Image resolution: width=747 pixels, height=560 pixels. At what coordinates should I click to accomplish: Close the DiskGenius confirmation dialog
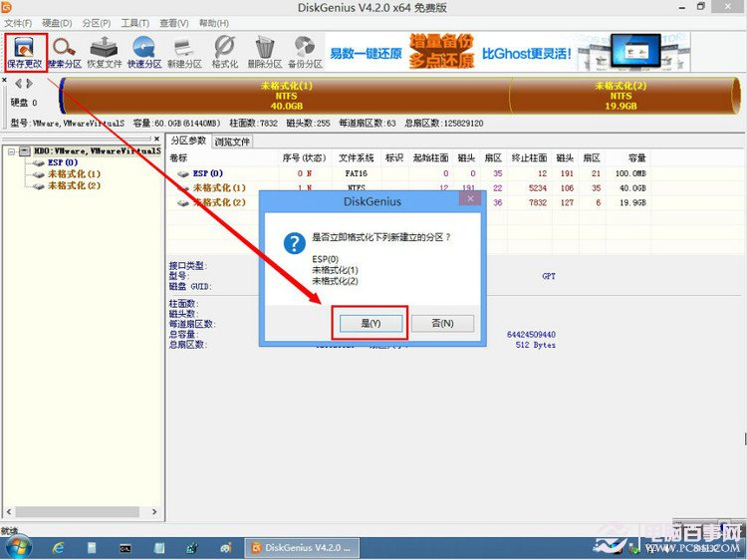coord(470,198)
